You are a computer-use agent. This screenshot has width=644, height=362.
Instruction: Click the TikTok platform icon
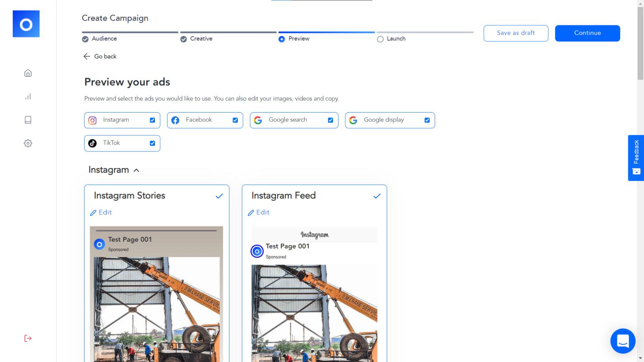(x=93, y=143)
